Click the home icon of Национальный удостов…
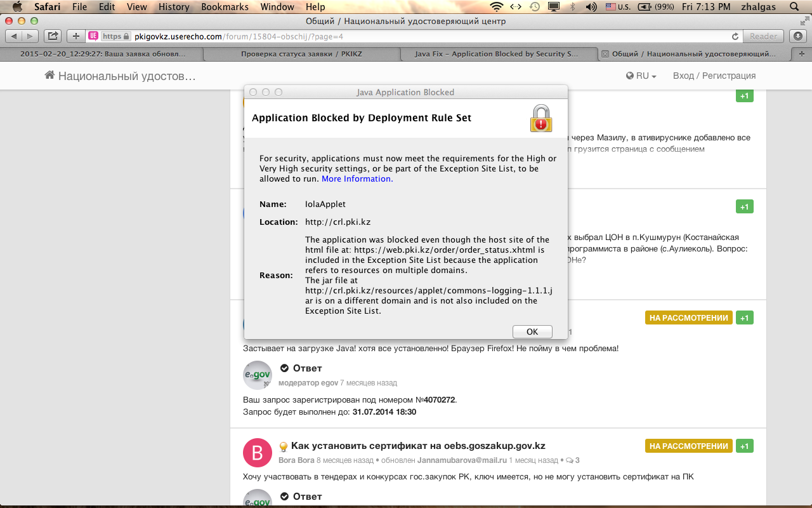This screenshot has width=812, height=508. 49,76
